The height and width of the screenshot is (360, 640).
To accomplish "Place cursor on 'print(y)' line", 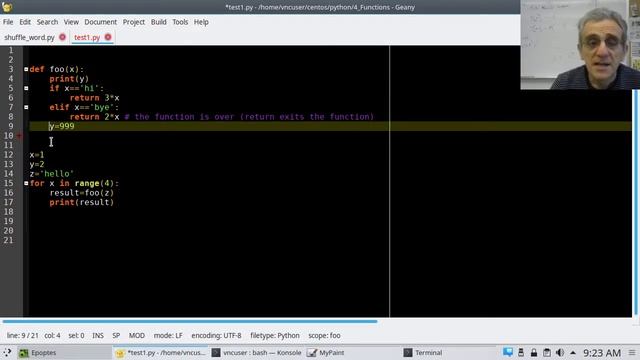I will click(69, 79).
